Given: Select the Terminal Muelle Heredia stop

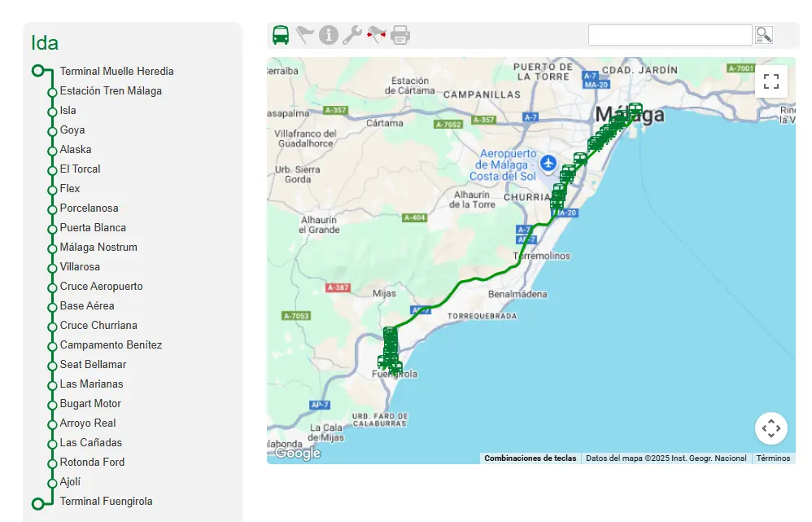Looking at the screenshot, I should point(116,71).
